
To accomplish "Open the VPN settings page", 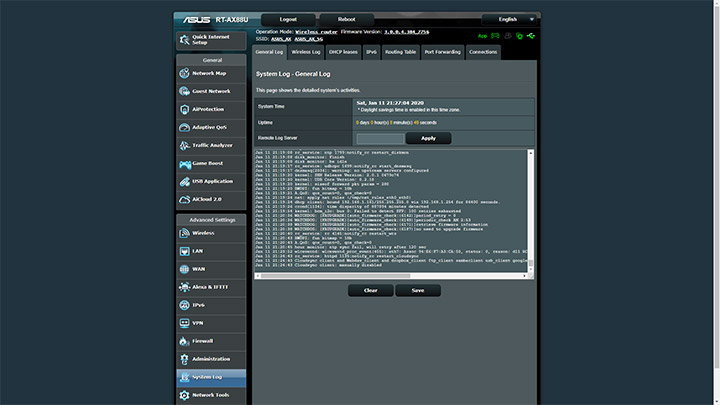I will click(x=211, y=323).
